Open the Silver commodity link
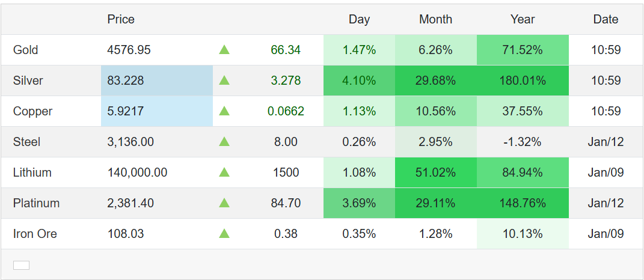The width and height of the screenshot is (644, 280). (28, 81)
